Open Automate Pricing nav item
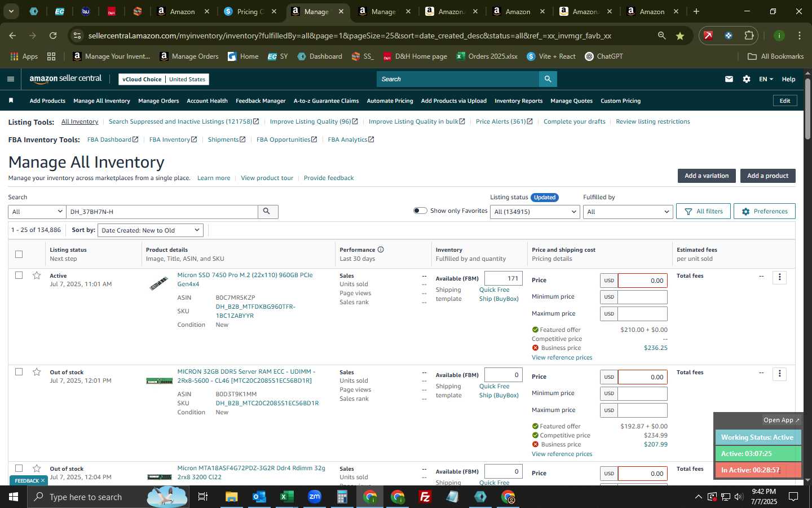This screenshot has width=812, height=508. point(390,100)
